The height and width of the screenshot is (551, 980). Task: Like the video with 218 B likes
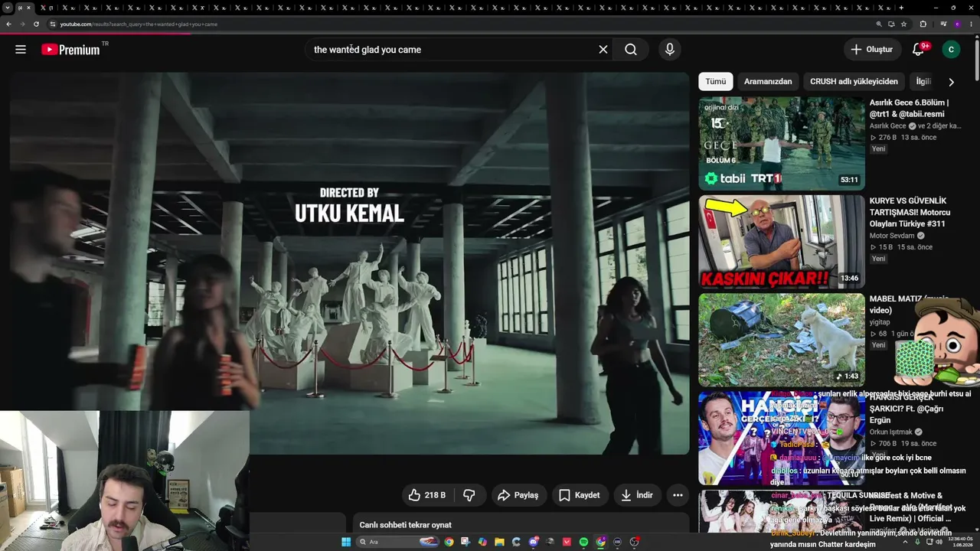[x=427, y=495]
